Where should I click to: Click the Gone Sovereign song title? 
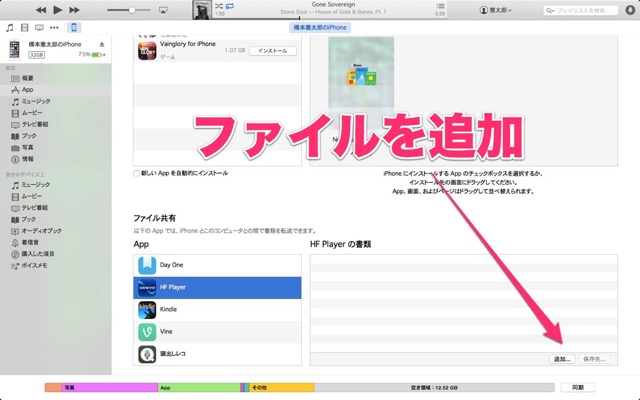pyautogui.click(x=333, y=4)
